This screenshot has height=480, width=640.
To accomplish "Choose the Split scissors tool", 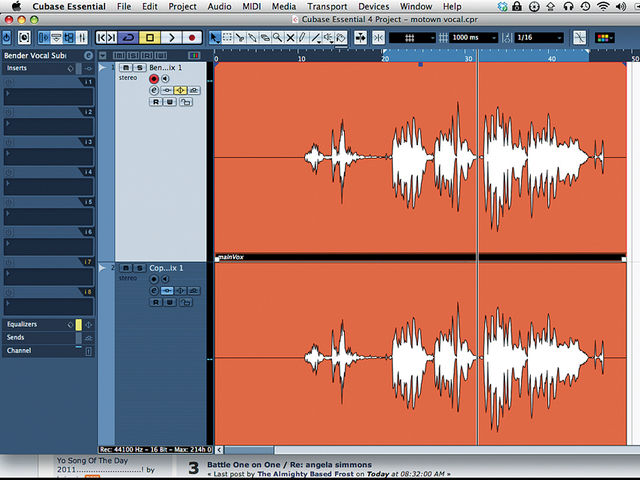I will [240, 38].
